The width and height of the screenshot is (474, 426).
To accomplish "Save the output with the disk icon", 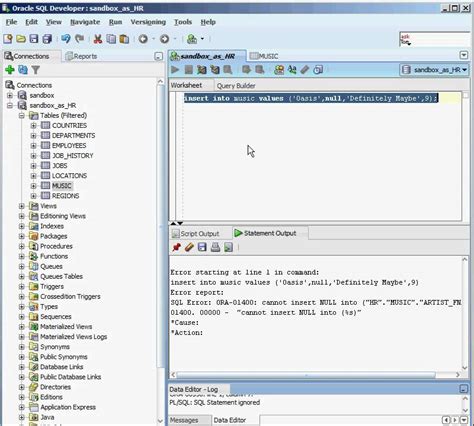I will [202, 247].
